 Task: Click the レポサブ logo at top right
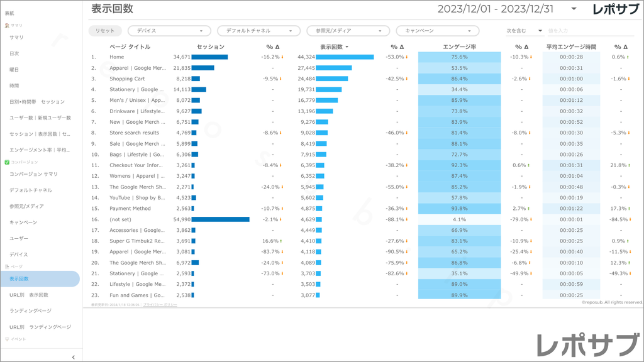pyautogui.click(x=616, y=9)
